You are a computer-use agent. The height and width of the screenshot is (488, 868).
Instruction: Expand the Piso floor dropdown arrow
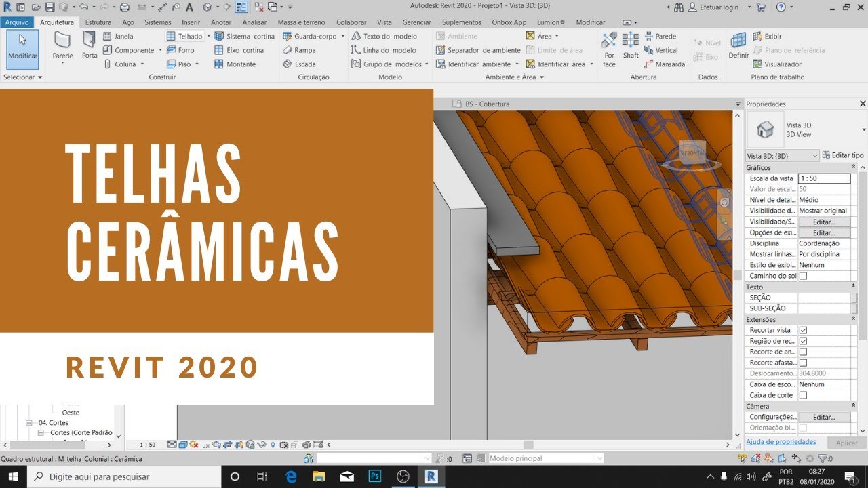[197, 64]
